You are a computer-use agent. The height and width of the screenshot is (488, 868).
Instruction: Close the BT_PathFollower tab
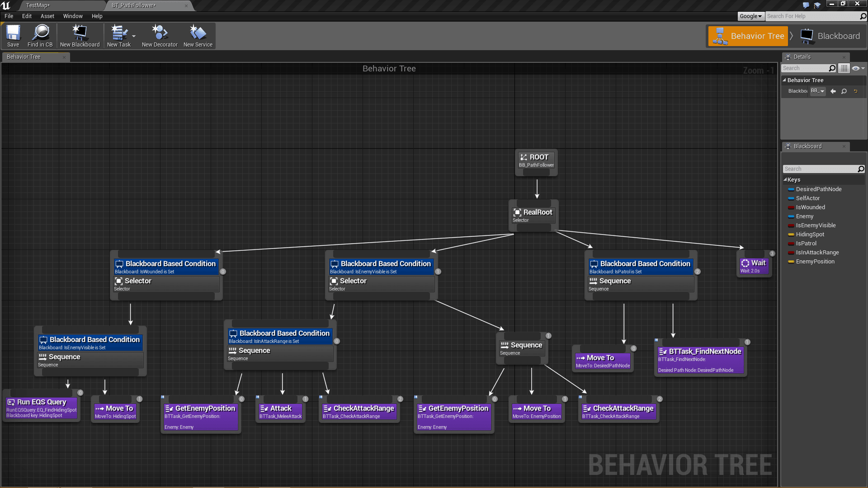point(186,5)
